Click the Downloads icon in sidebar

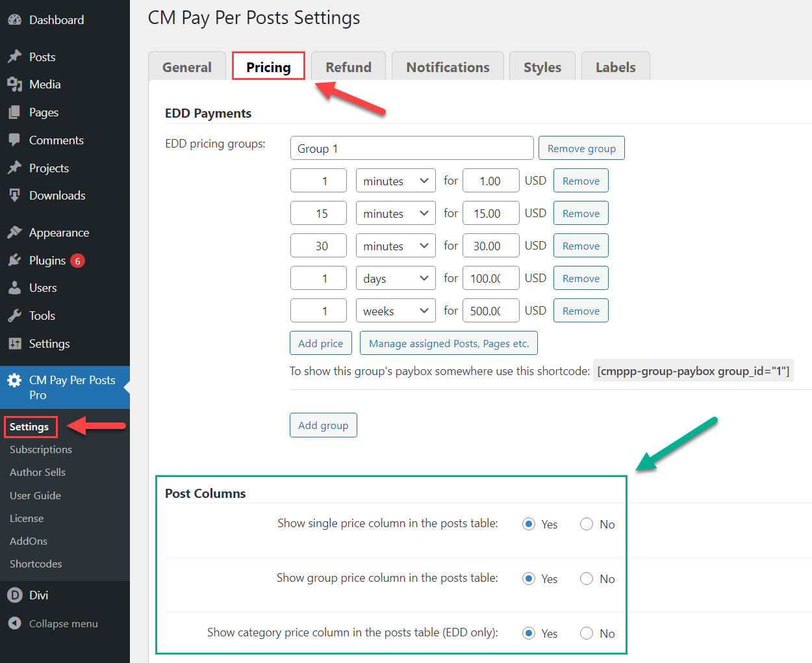click(14, 196)
